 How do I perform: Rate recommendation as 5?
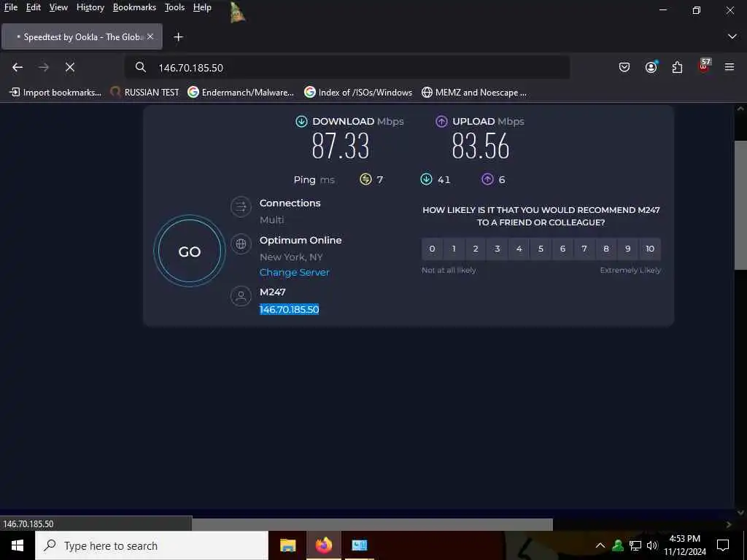(x=541, y=249)
